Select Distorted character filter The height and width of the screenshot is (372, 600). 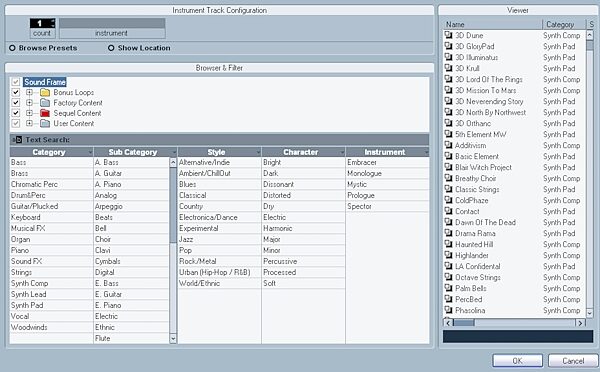click(x=303, y=195)
